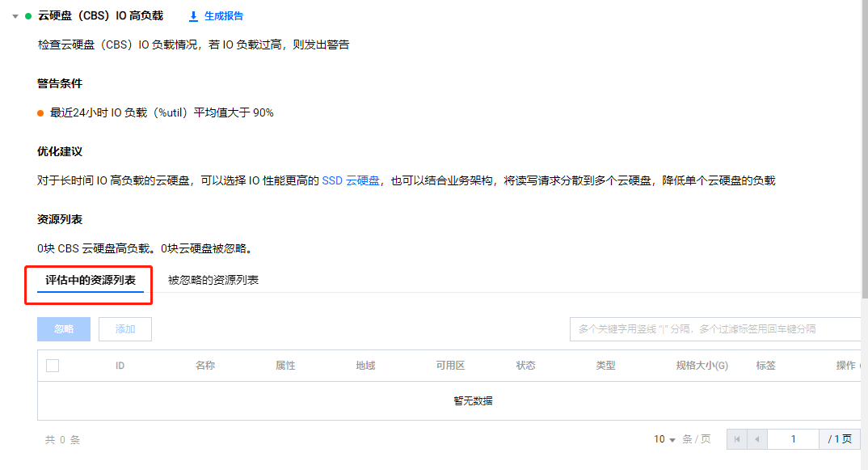
Task: Click the 资源列表 heading
Action: [60, 219]
